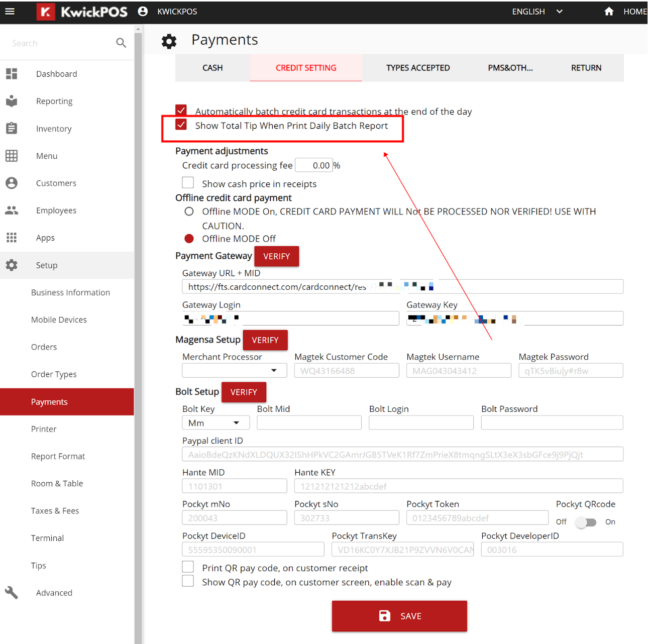Viewport: 648px width, 644px height.
Task: Click the Pockyt Token field
Action: tap(477, 517)
